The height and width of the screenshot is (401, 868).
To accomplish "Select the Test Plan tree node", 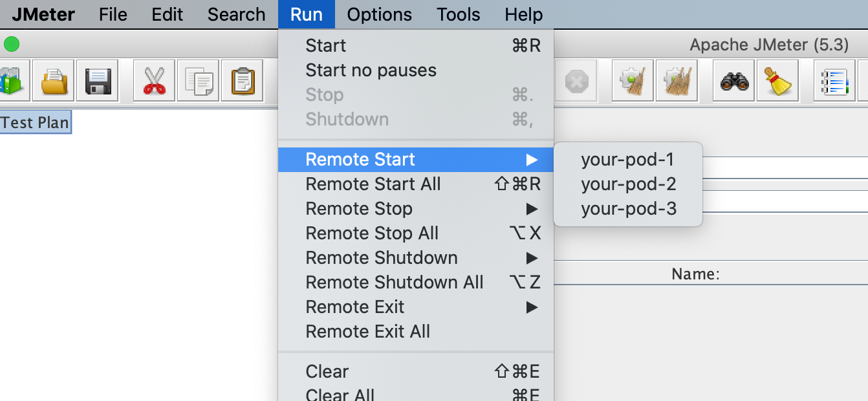I will pos(35,122).
